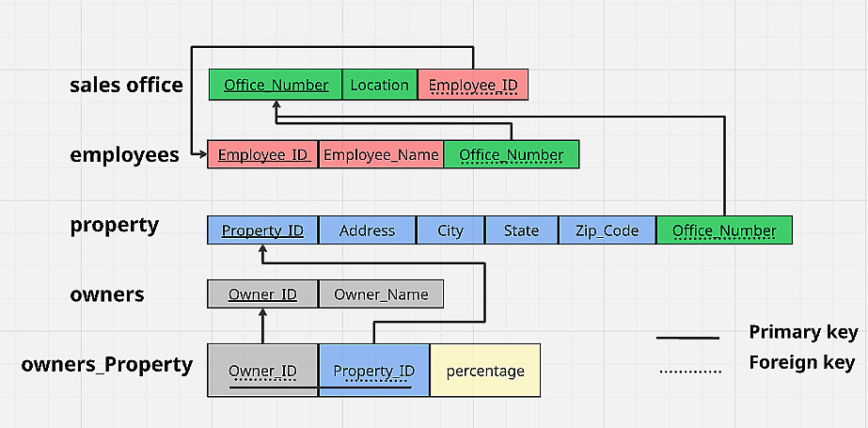Click the State cell

522,230
